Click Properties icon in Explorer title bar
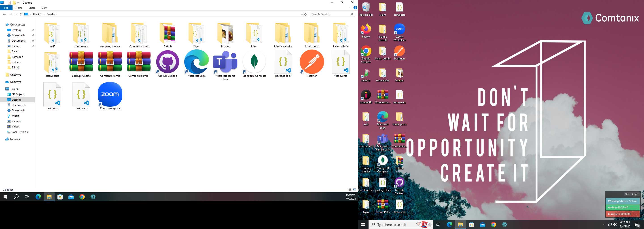This screenshot has height=229, width=644. pyautogui.click(x=9, y=3)
